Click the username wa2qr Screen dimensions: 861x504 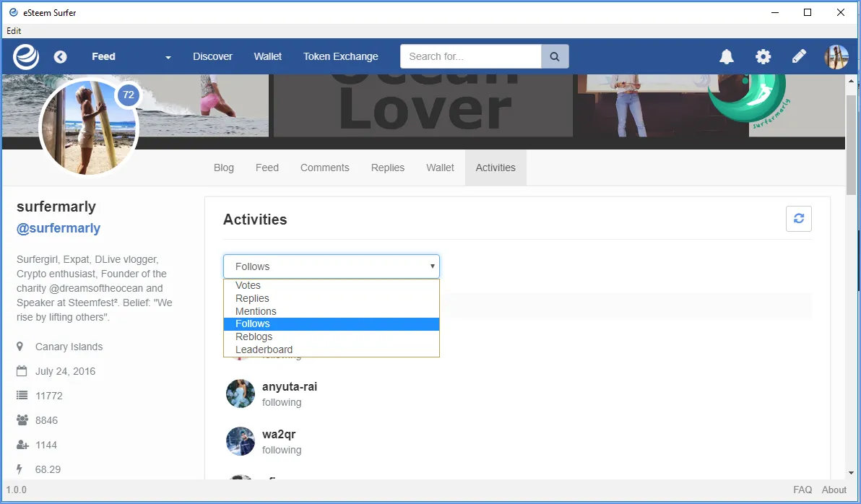click(x=279, y=434)
